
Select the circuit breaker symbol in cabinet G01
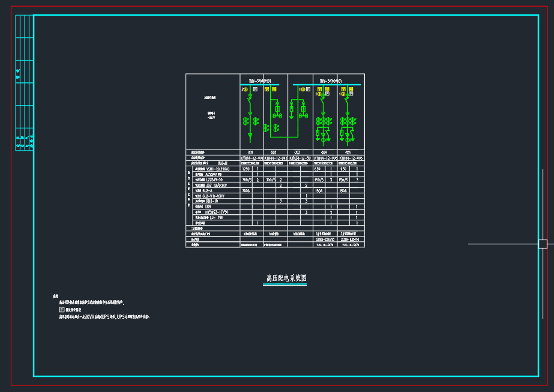coord(250,100)
